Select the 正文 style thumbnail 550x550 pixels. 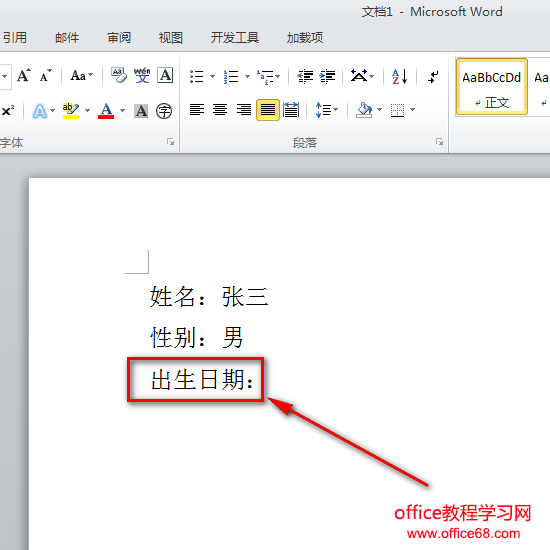pyautogui.click(x=492, y=87)
